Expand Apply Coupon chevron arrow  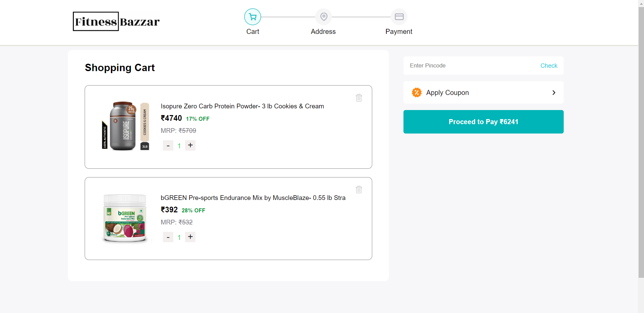point(554,93)
